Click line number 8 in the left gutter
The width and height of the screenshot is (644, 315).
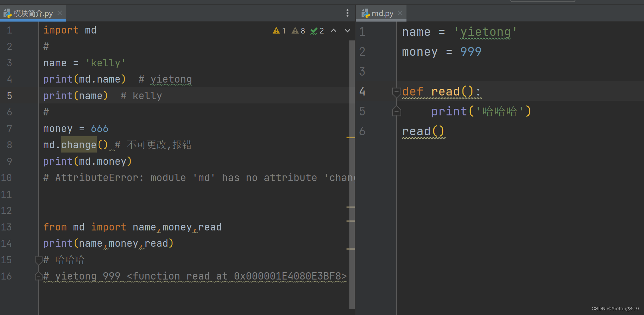click(x=9, y=145)
